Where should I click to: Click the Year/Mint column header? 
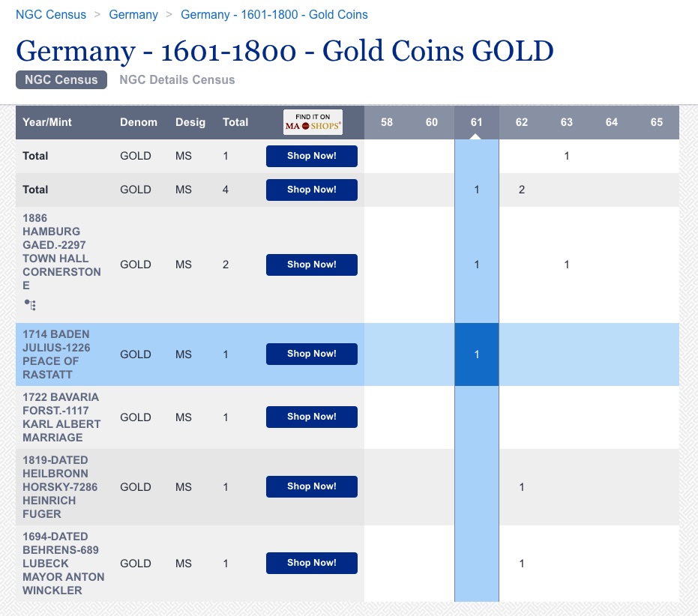[46, 122]
